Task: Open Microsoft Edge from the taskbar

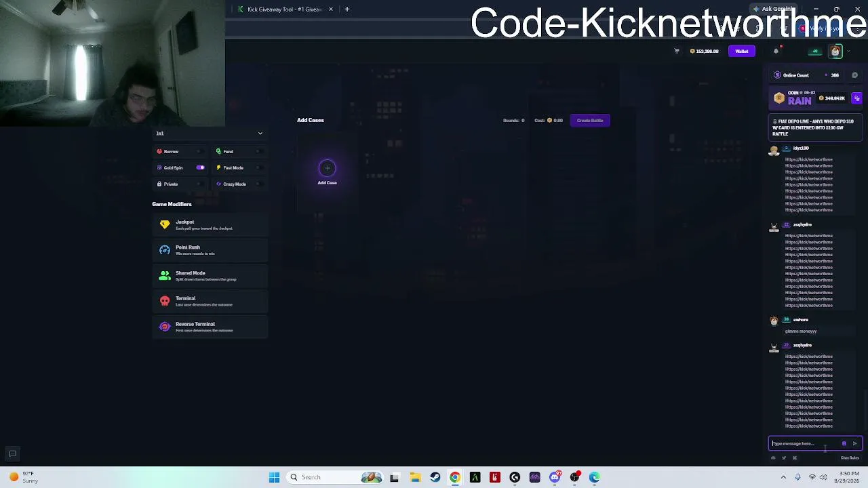Action: pyautogui.click(x=595, y=477)
